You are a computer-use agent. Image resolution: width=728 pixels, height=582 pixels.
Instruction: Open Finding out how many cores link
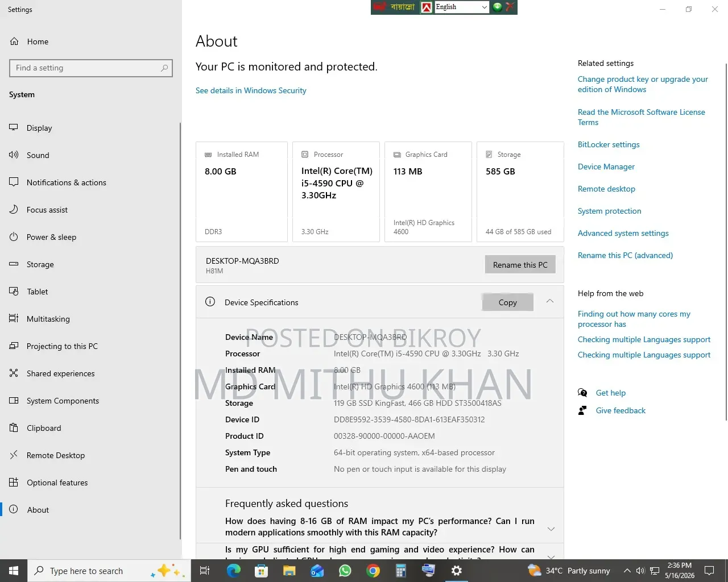click(x=634, y=319)
